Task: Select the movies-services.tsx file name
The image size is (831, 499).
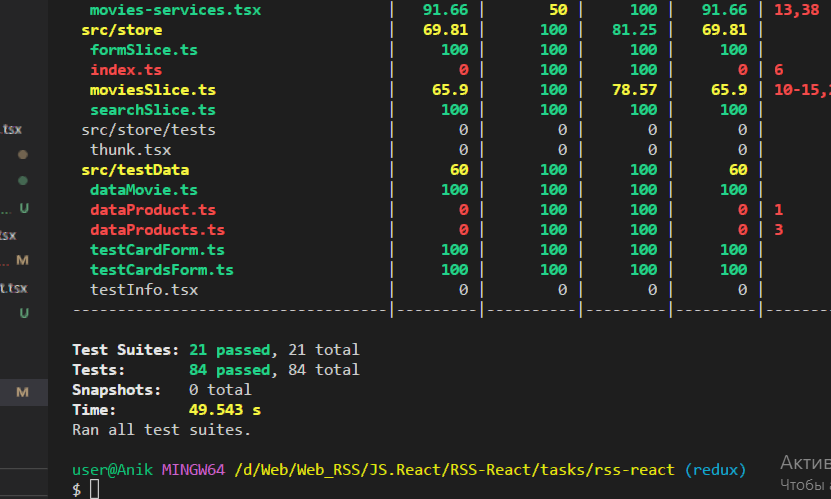Action: tap(175, 10)
